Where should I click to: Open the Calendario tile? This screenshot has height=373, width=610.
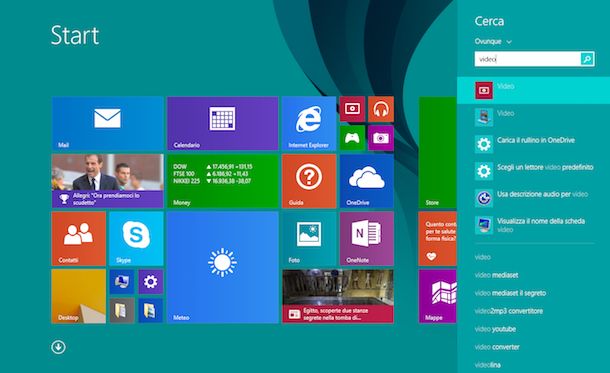(x=223, y=123)
